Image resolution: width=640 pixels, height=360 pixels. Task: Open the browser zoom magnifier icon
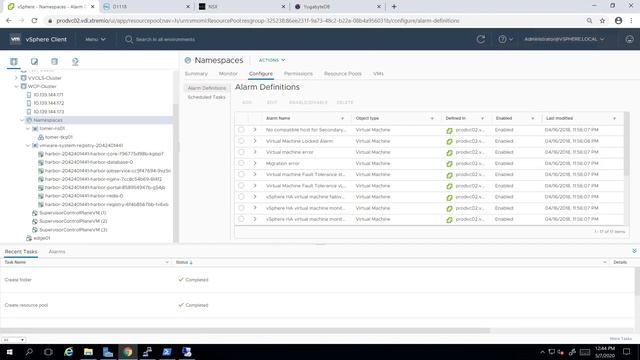tap(589, 20)
